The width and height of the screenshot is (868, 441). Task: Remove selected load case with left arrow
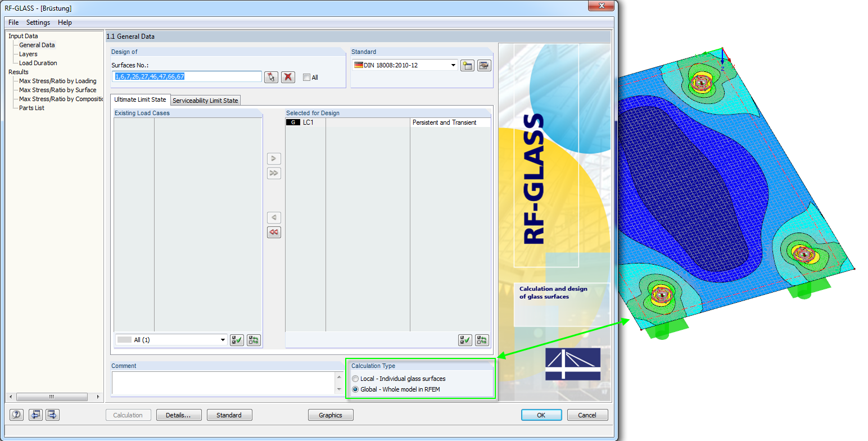point(274,217)
